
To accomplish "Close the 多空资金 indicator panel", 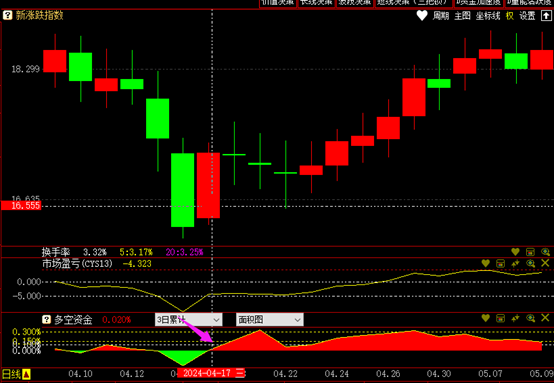I will tap(545, 318).
